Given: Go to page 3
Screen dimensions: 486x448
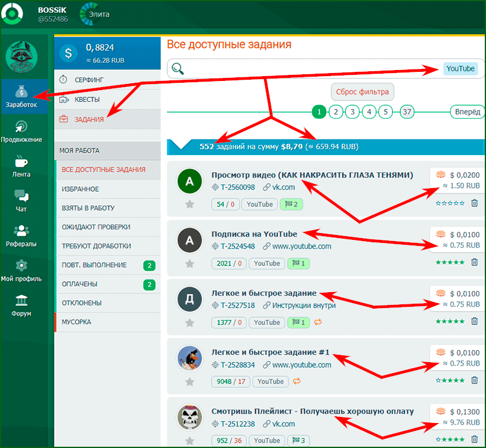Looking at the screenshot, I should [x=352, y=111].
